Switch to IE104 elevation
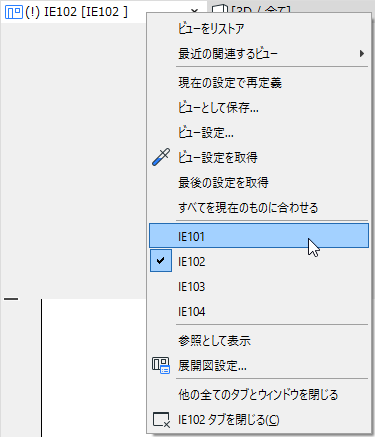The height and width of the screenshot is (437, 375). pyautogui.click(x=259, y=311)
